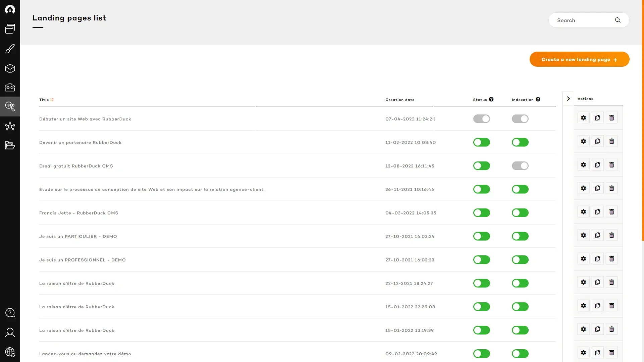Click the paintbrush design icon in sidebar
The width and height of the screenshot is (644, 362).
10,49
